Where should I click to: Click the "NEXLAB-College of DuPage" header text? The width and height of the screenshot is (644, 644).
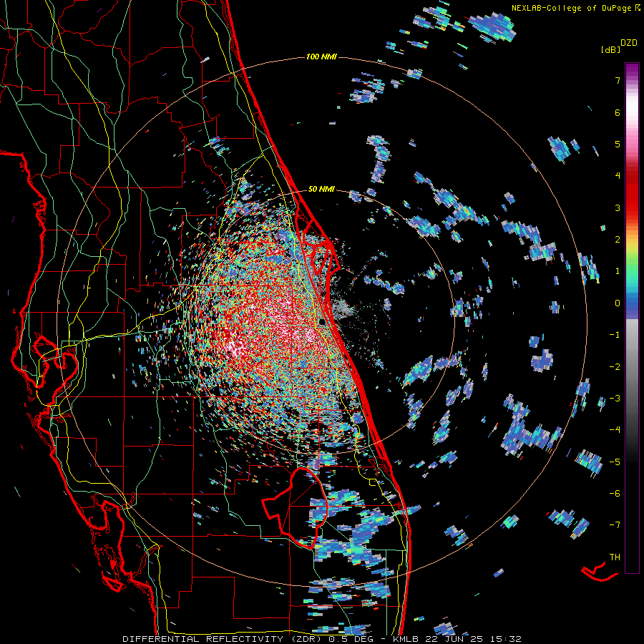click(x=571, y=8)
